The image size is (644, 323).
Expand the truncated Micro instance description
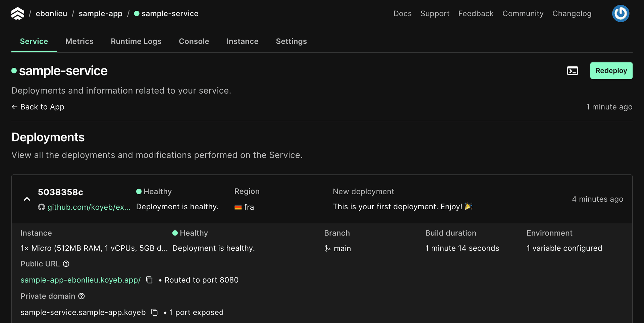(94, 248)
